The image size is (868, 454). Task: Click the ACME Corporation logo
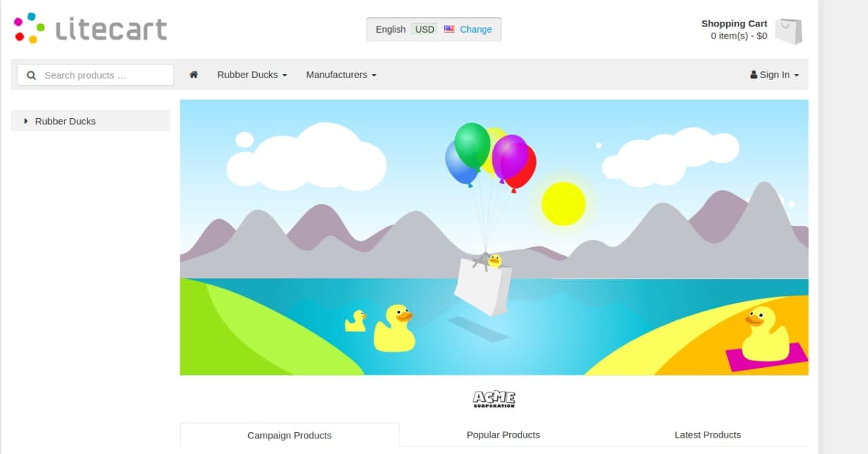click(x=494, y=399)
